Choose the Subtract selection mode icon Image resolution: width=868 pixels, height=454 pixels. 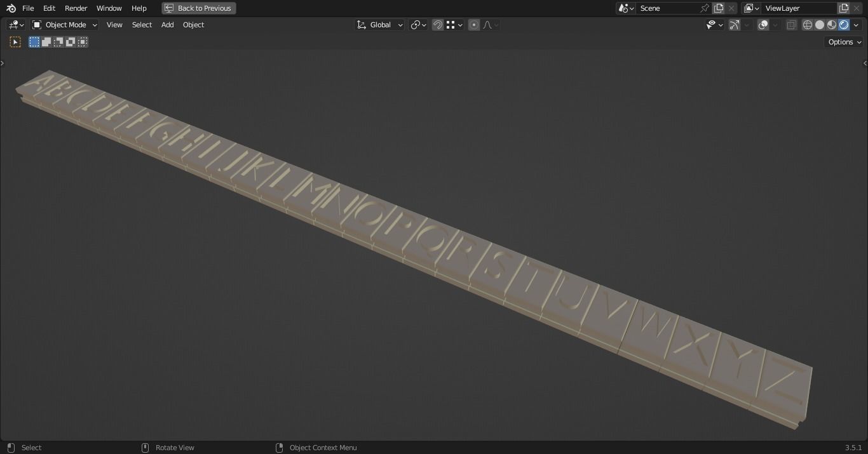click(58, 42)
